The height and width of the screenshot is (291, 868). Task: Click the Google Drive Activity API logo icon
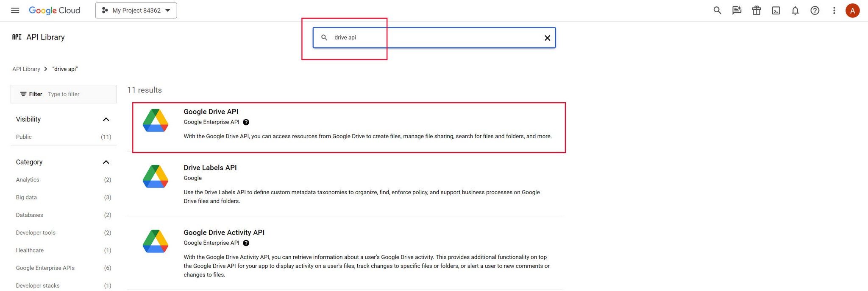pyautogui.click(x=156, y=241)
